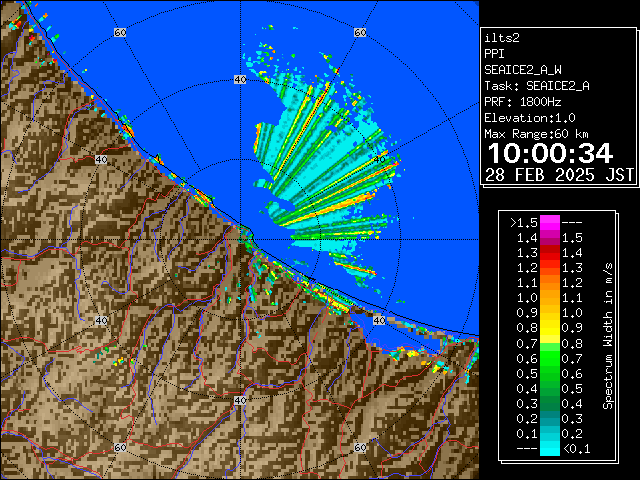This screenshot has height=480, width=640.
Task: Select the 'Elevation:1.0' text
Action: pyautogui.click(x=530, y=118)
